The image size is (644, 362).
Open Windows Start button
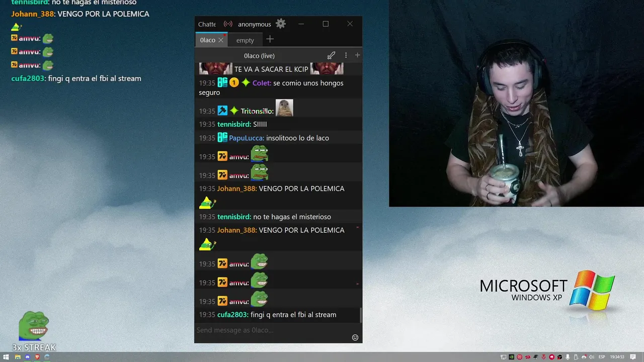6,357
